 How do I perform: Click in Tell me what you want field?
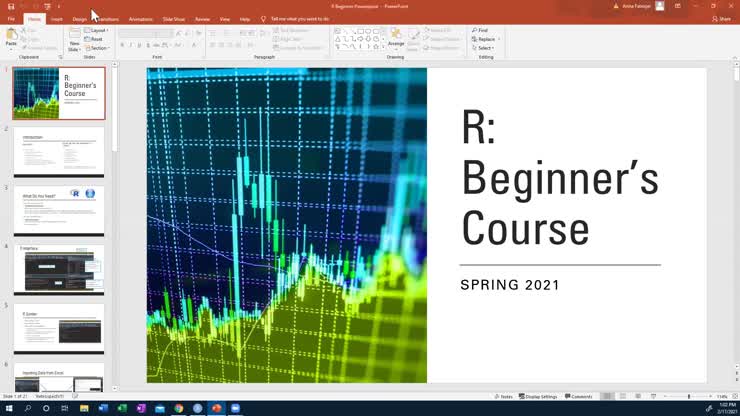point(300,19)
